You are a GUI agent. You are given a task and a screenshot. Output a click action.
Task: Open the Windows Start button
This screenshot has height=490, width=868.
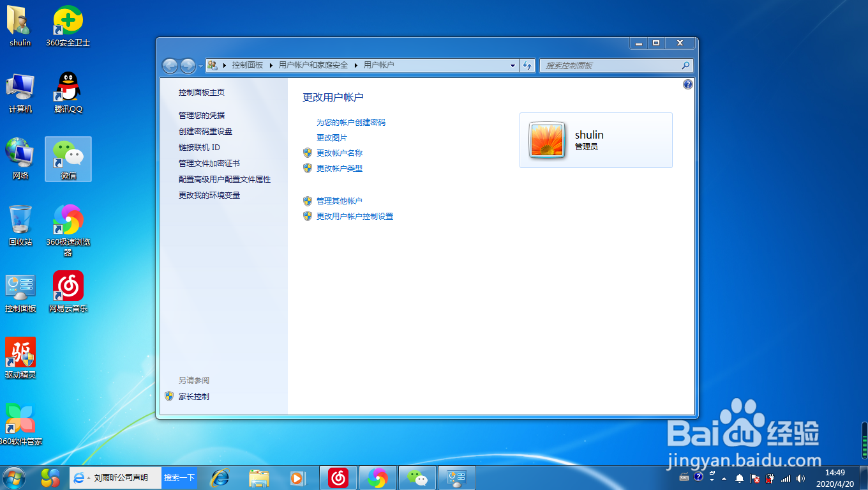(14, 477)
